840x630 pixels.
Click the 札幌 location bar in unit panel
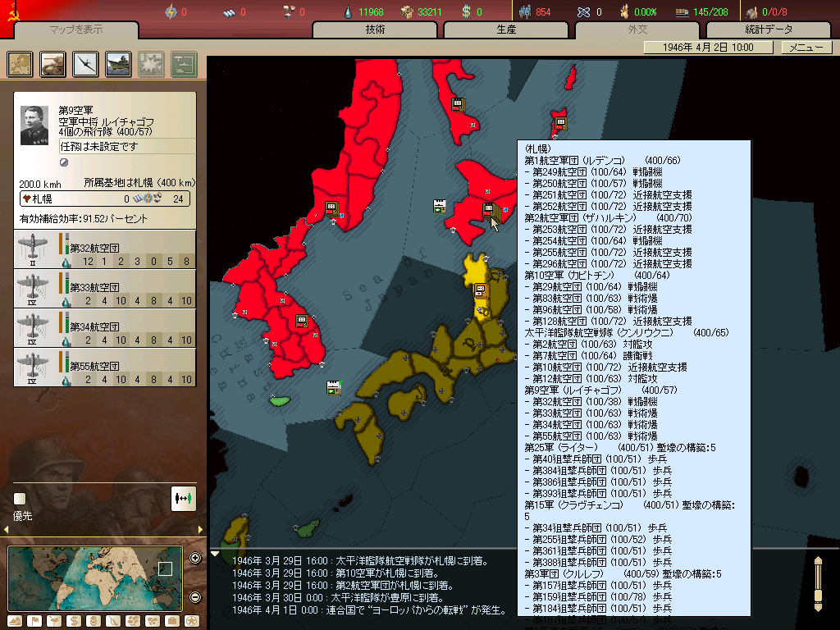105,199
